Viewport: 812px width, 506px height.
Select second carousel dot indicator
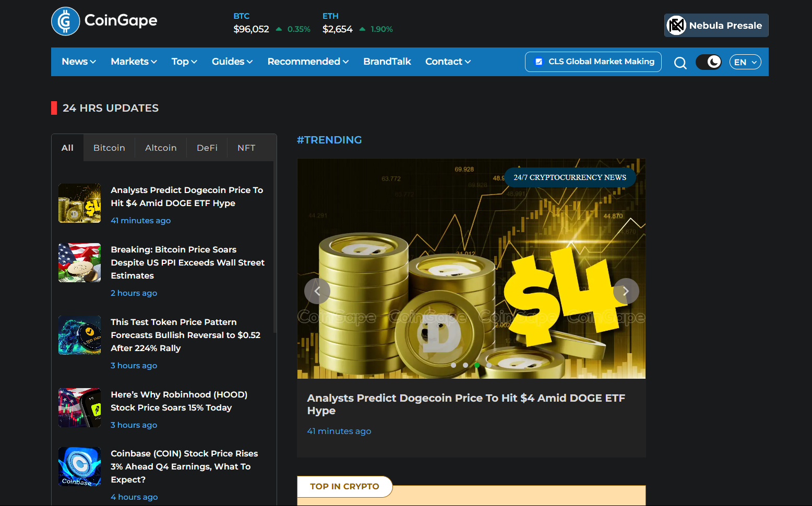465,365
